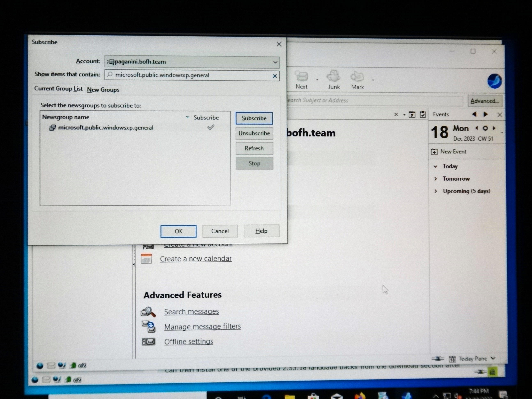
Task: Open the Account dropdown showing paganini.bofh.team
Action: tap(192, 62)
